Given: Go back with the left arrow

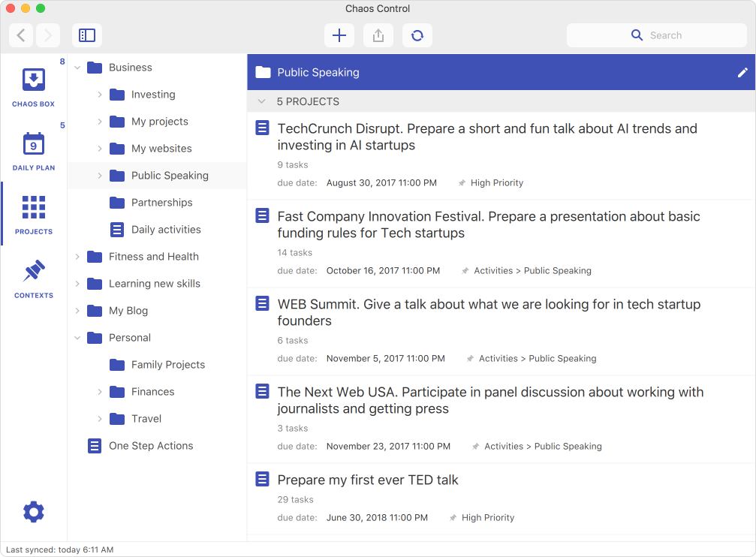Looking at the screenshot, I should tap(21, 35).
